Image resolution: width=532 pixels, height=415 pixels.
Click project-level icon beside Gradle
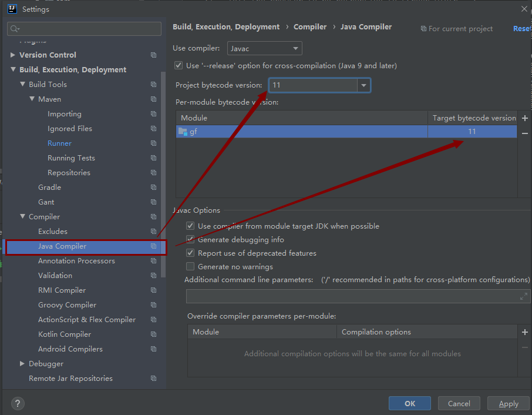153,187
